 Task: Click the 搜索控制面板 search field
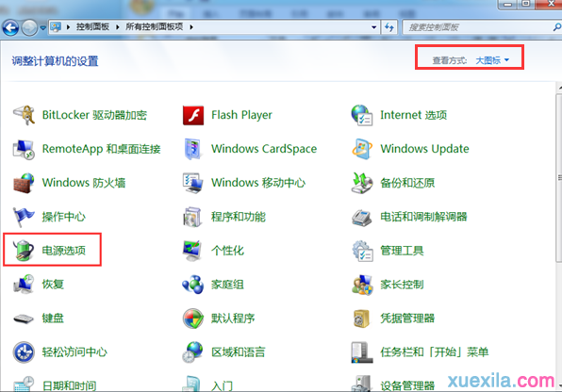(x=479, y=27)
